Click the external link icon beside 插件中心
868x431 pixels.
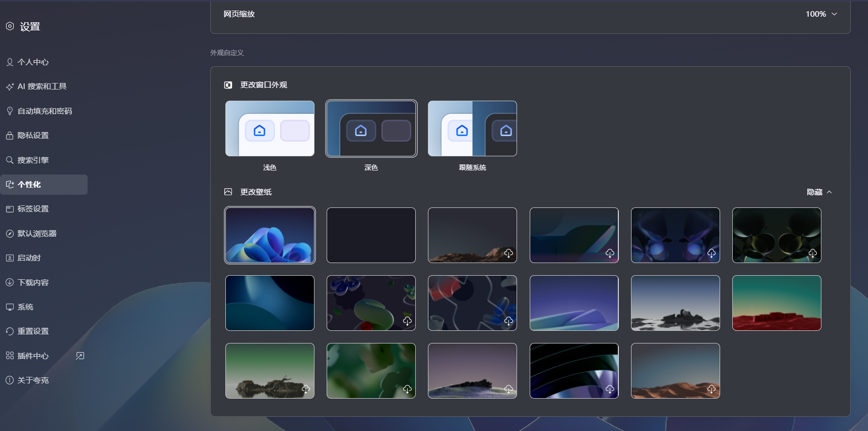coord(80,356)
